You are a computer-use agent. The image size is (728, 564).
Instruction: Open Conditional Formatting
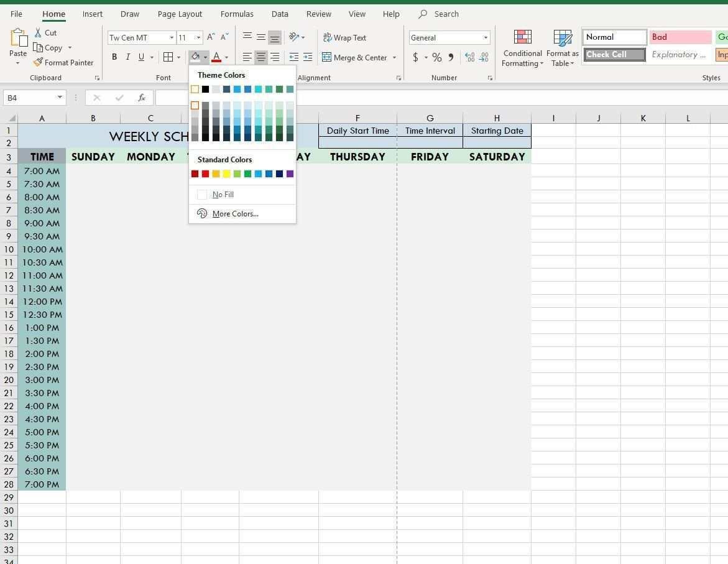click(x=522, y=48)
